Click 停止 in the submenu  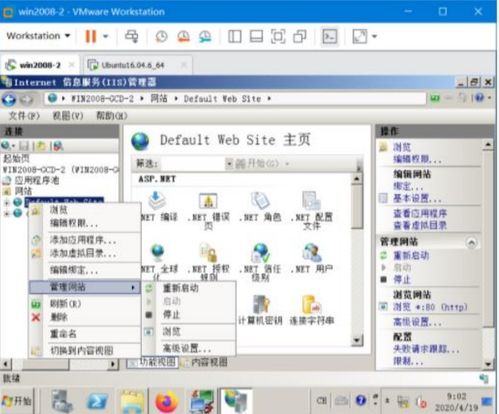click(x=189, y=314)
